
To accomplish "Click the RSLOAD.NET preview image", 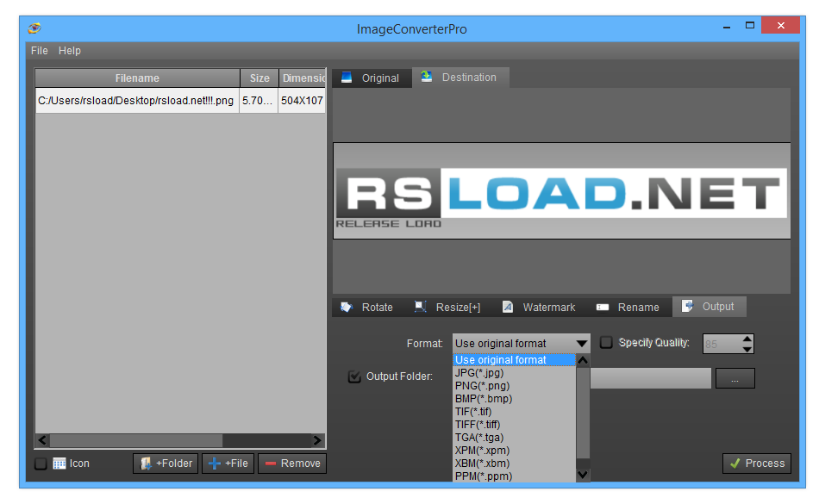I will pos(561,191).
